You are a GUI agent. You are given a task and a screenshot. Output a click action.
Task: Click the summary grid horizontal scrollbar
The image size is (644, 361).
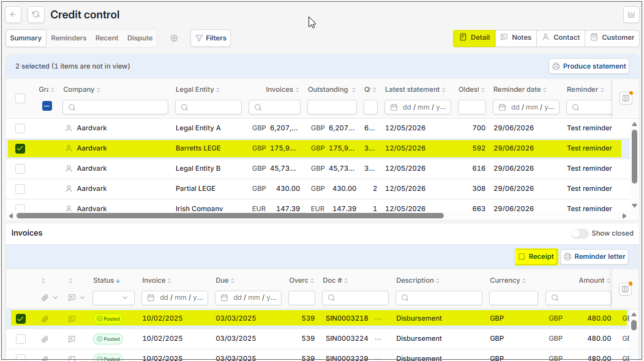click(x=230, y=216)
